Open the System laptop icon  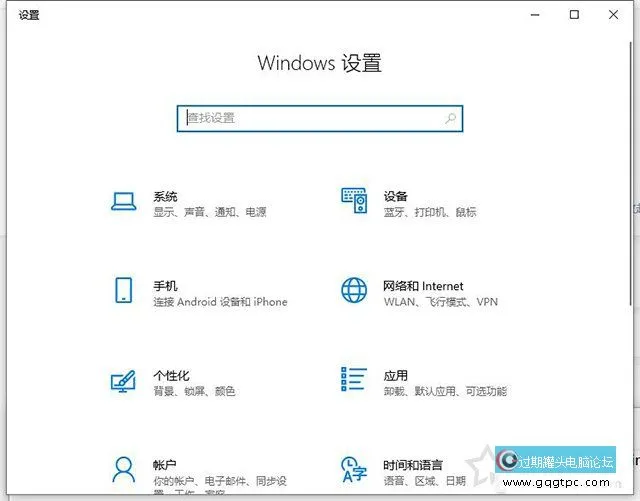(x=123, y=201)
